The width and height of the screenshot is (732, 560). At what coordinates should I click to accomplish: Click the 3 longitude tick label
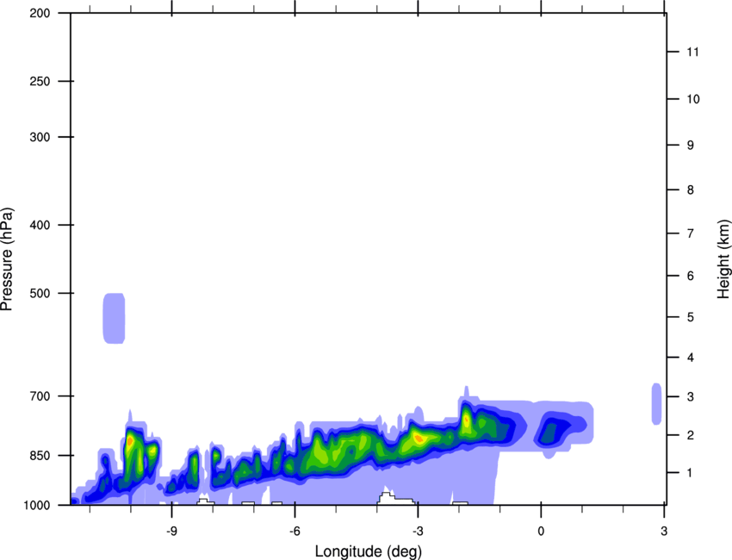pos(664,531)
